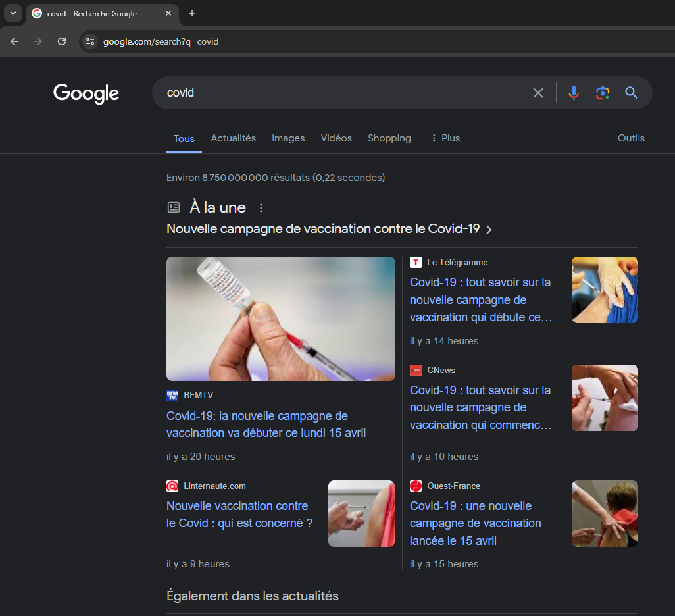Open Le Télégramme article 'tout savoir' link
The image size is (675, 616).
[x=481, y=300]
